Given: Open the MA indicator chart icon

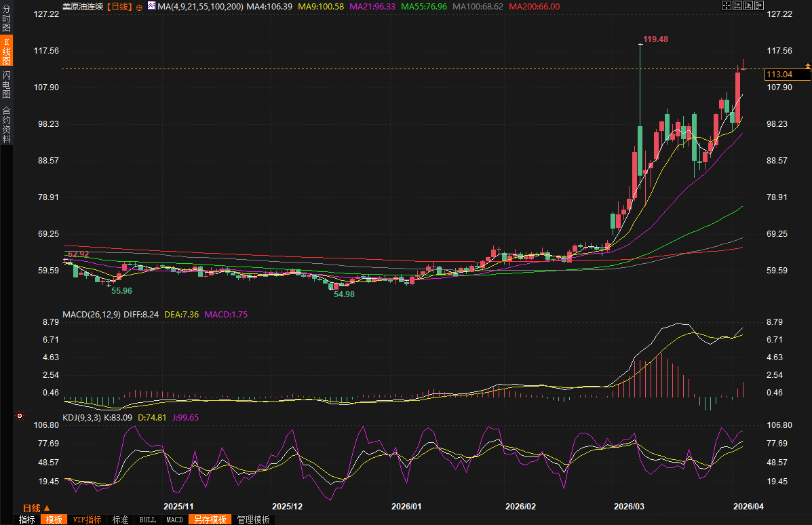Looking at the screenshot, I should point(151,5).
